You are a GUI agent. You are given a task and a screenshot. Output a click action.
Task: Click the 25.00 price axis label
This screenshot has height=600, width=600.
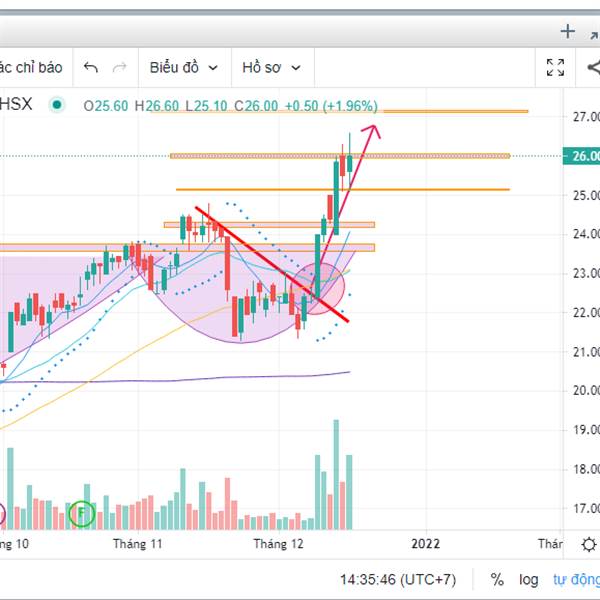(x=586, y=196)
